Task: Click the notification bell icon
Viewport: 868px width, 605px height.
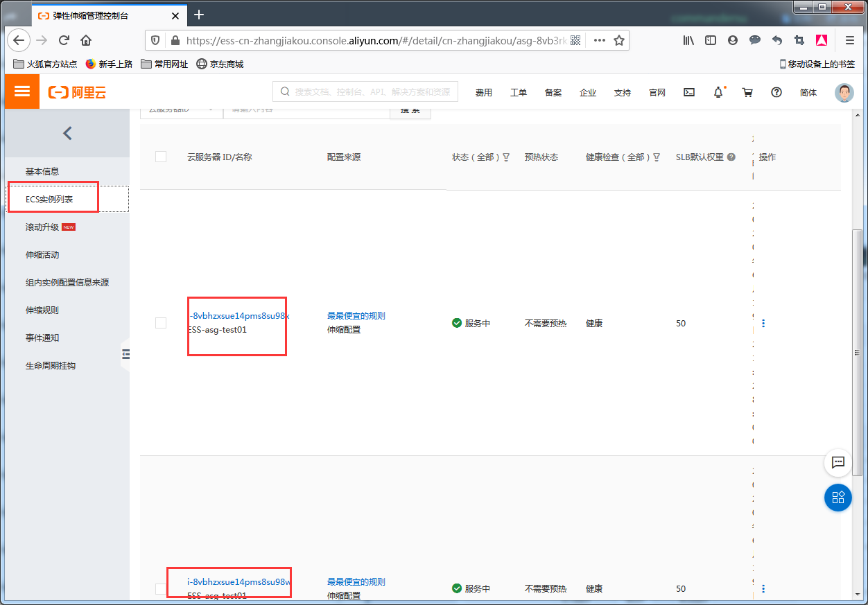Action: [718, 92]
